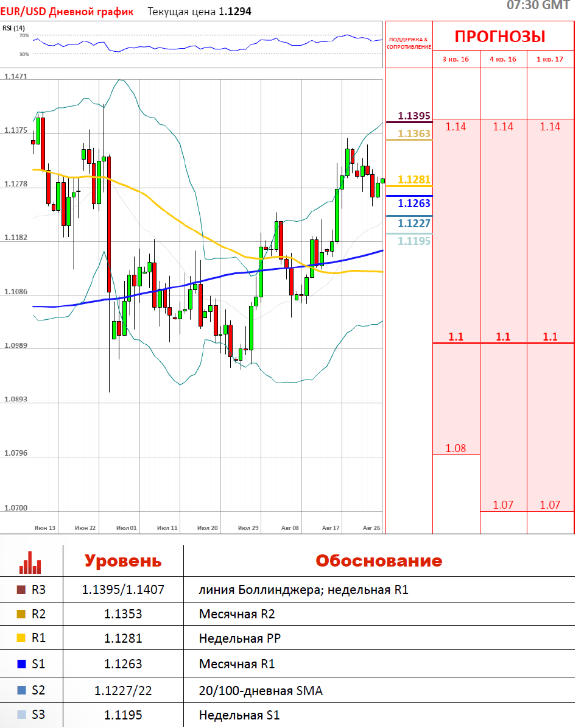Select the R2 gold color swatch
The image size is (584, 728).
(x=21, y=614)
